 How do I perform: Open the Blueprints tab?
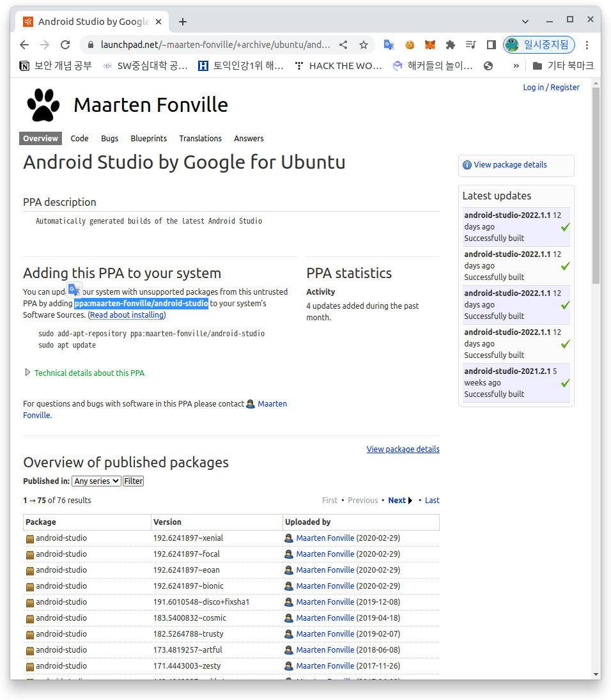pos(149,138)
